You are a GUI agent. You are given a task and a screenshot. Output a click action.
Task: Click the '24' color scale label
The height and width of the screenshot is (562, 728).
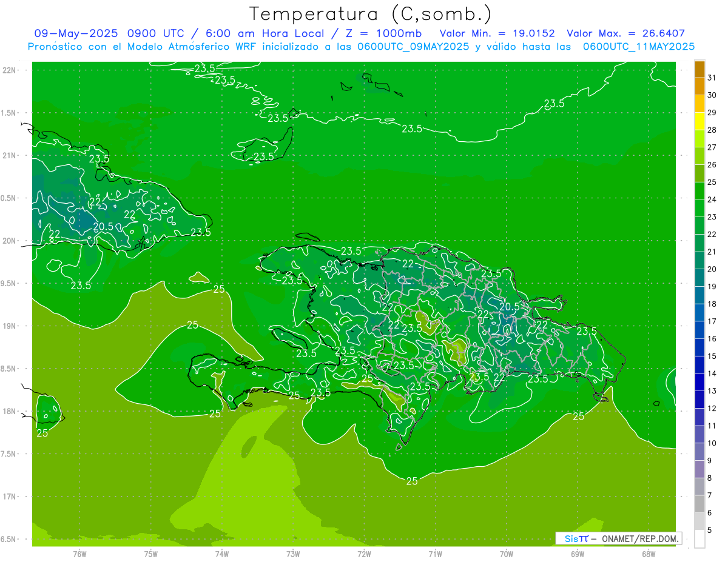[x=712, y=199]
